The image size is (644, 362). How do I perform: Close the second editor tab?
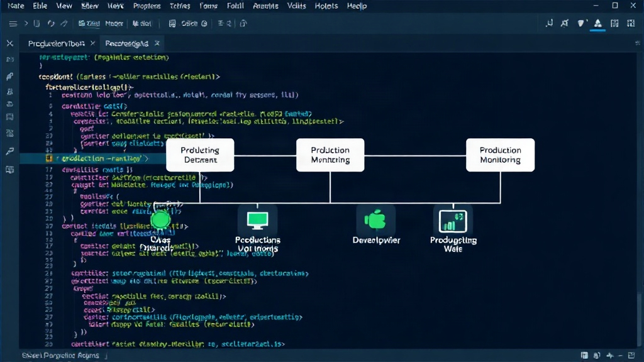tap(157, 43)
